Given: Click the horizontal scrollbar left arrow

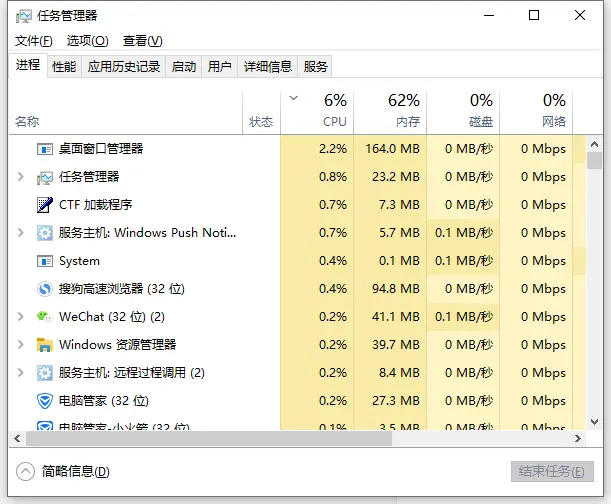Looking at the screenshot, I should click(17, 439).
